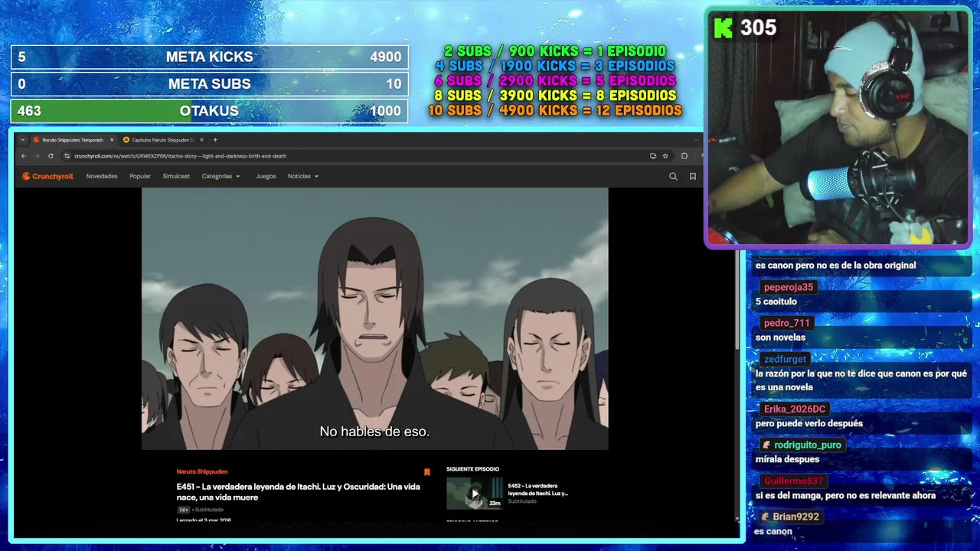Click chat user peperoja35
The image size is (980, 551).
click(x=788, y=287)
